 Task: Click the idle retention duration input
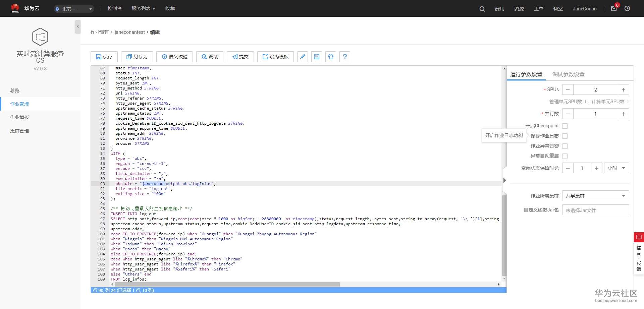click(582, 168)
